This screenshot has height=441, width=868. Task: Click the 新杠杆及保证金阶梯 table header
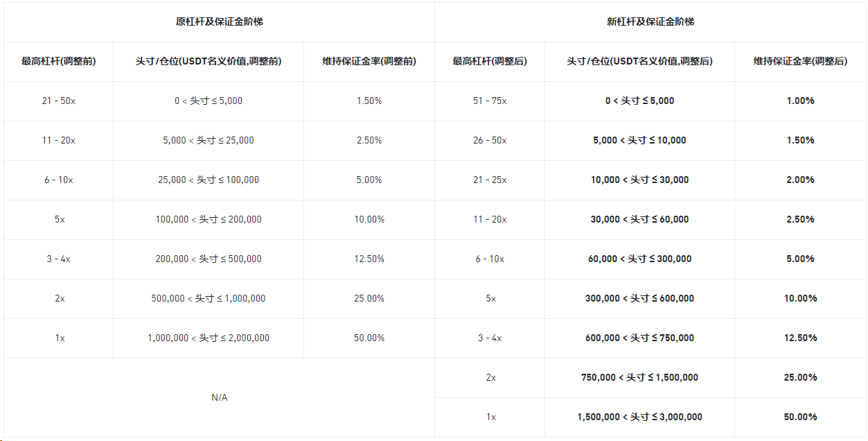click(x=650, y=21)
